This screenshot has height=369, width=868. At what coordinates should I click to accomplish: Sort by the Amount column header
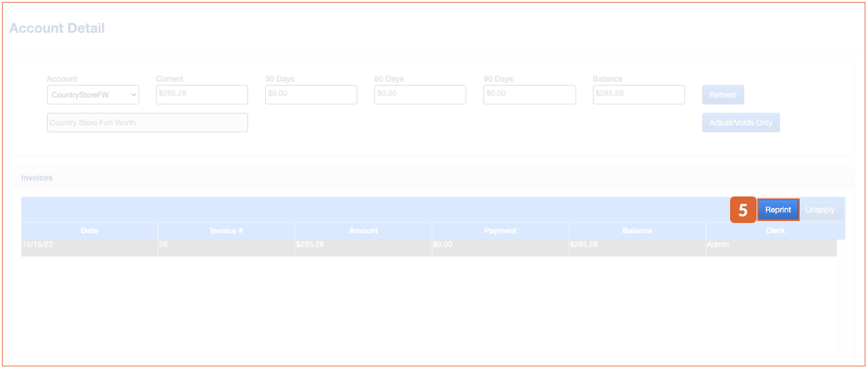pos(363,231)
